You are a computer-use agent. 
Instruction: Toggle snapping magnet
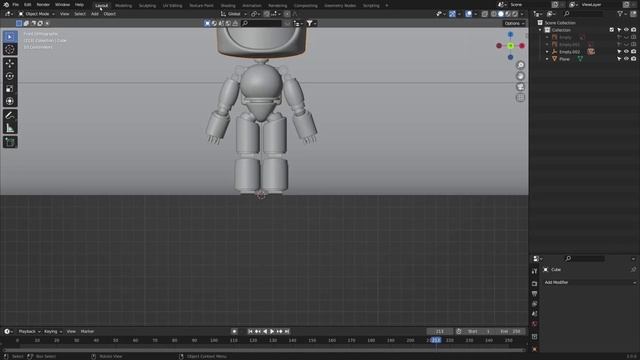click(267, 14)
